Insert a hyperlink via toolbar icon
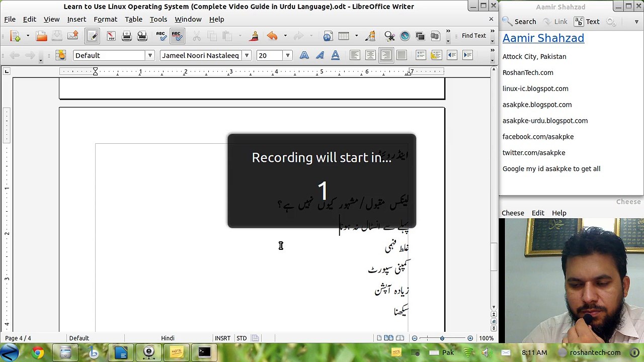 click(328, 36)
